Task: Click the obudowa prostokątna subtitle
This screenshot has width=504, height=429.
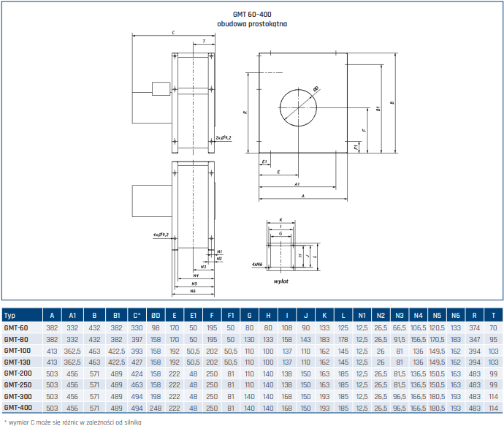Action: click(x=252, y=24)
